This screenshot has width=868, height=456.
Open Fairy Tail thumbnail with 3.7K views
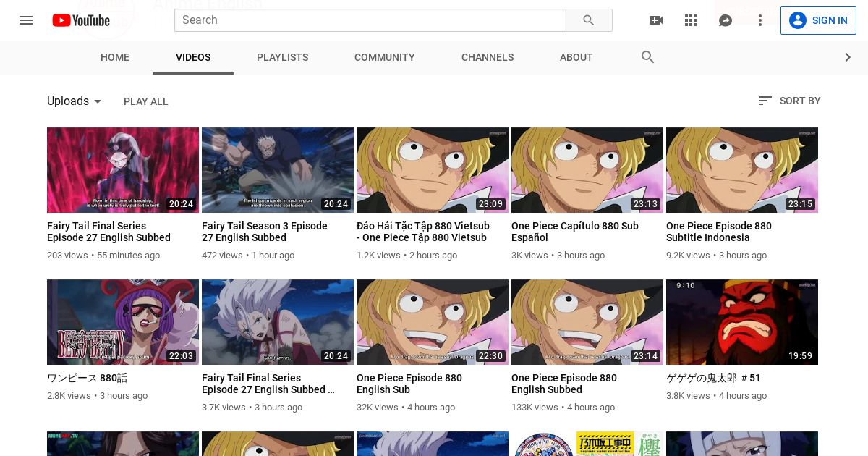pyautogui.click(x=278, y=322)
